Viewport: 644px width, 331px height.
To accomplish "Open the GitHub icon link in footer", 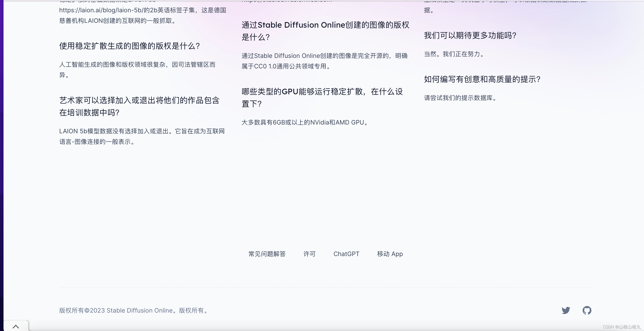I will click(x=587, y=310).
